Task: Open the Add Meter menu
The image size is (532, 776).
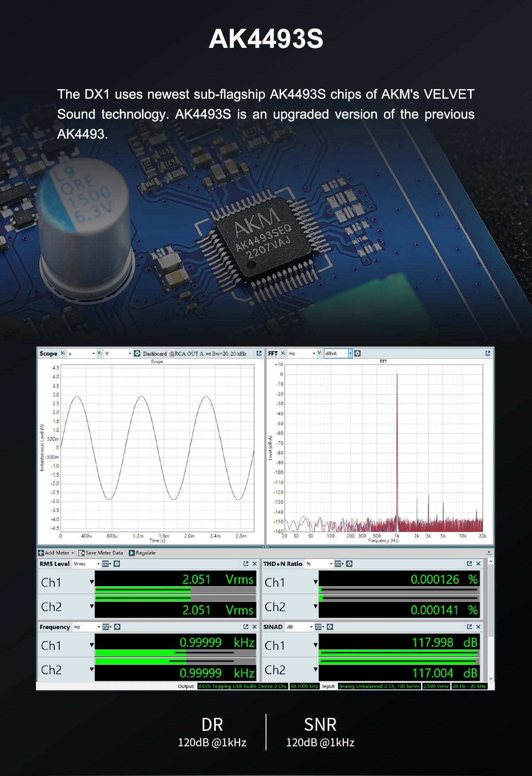Action: (56, 553)
